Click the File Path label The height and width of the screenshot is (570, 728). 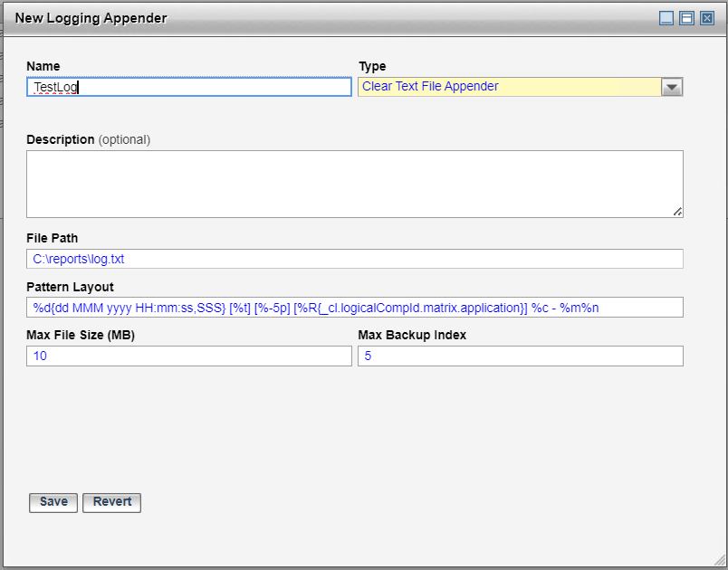click(x=52, y=238)
